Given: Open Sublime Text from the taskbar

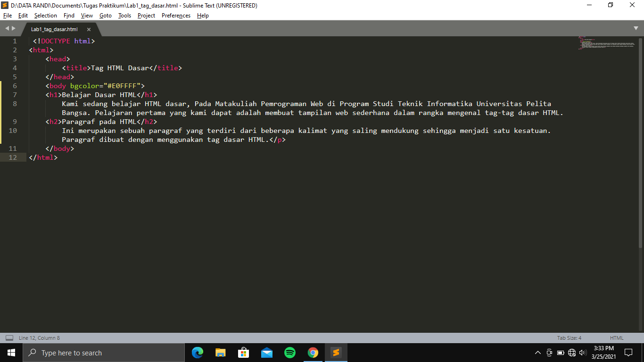Looking at the screenshot, I should pos(336,352).
